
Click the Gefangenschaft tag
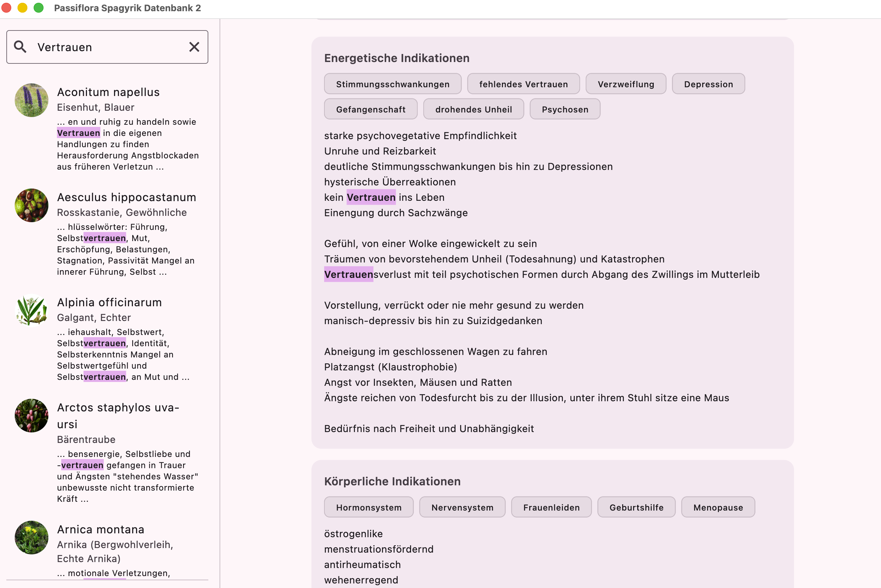click(370, 109)
